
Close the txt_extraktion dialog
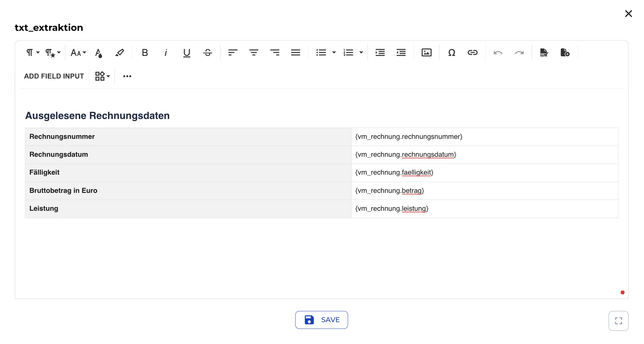pos(628,14)
